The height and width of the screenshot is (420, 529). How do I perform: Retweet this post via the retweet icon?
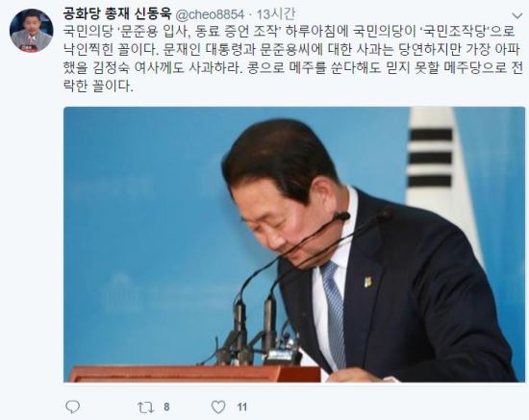[x=146, y=408]
